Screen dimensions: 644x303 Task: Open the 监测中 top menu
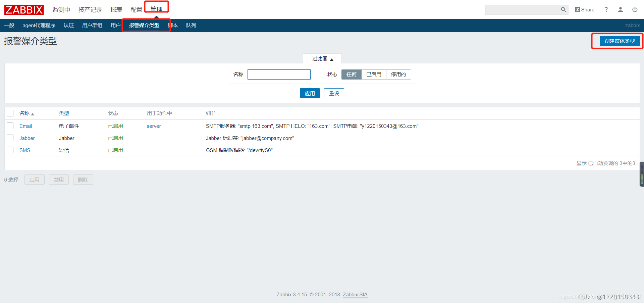click(x=61, y=10)
